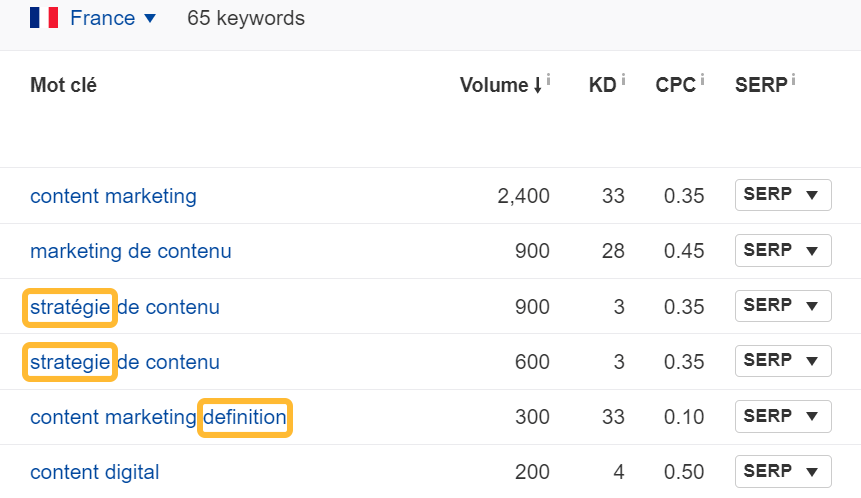Open the 'marketing de contenu' keyword link
This screenshot has height=498, width=861.
click(130, 251)
